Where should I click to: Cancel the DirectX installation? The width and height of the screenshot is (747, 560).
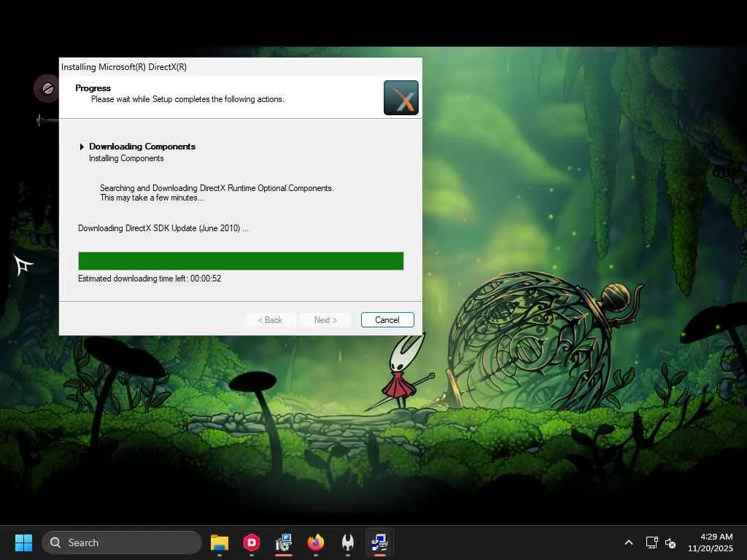coord(387,320)
